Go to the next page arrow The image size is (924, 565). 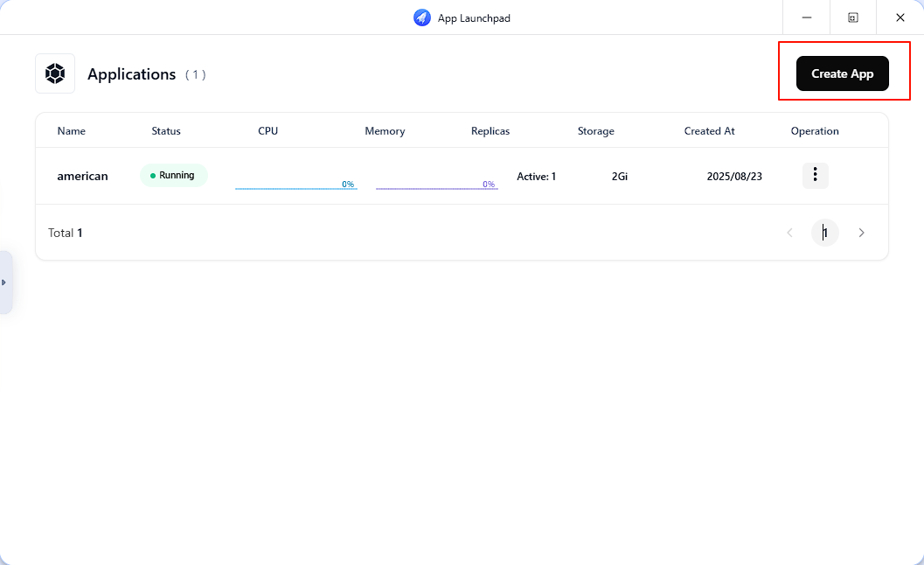(x=861, y=233)
